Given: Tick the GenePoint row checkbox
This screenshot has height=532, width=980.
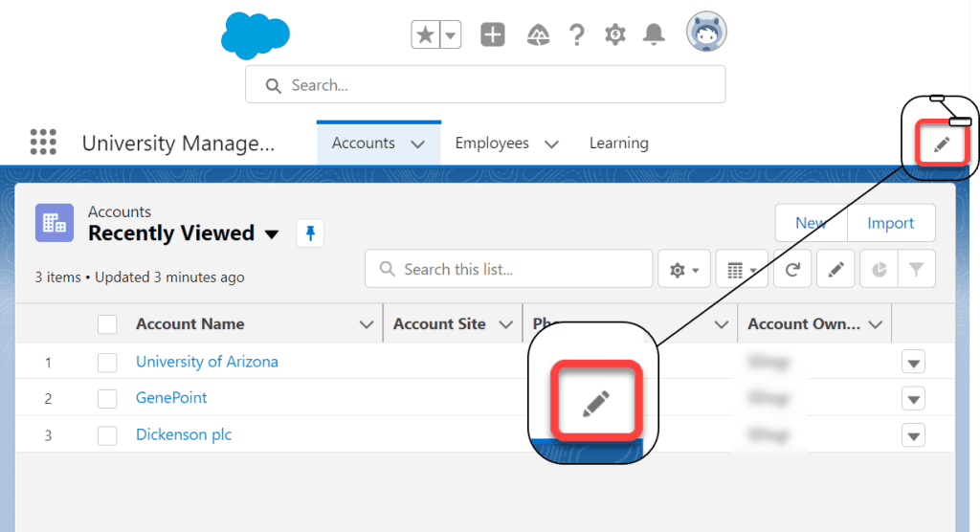Looking at the screenshot, I should 107,399.
